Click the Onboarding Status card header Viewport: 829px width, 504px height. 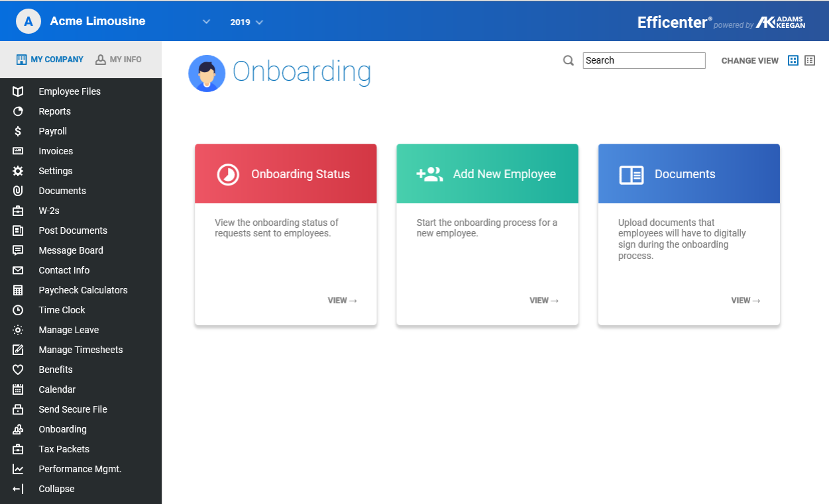click(x=286, y=174)
